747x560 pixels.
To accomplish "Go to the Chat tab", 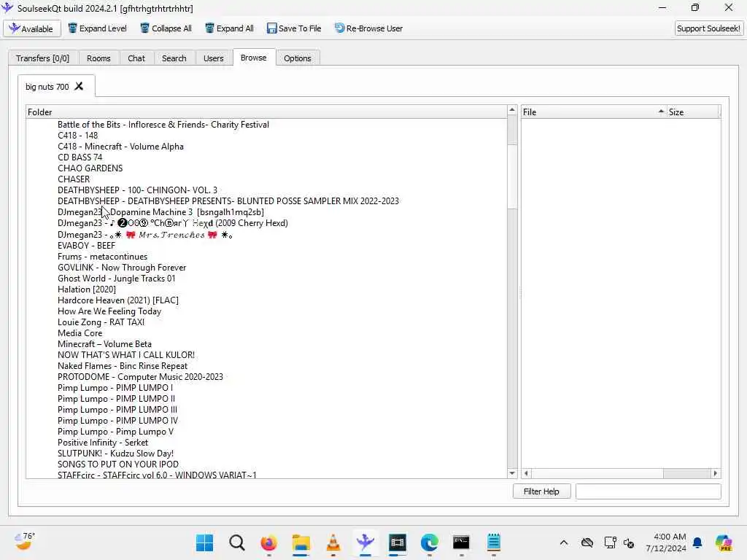I will coord(136,58).
